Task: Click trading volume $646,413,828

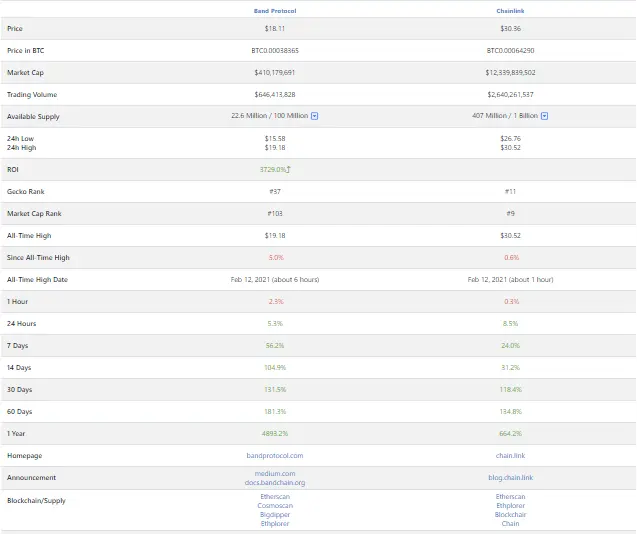Action: [275, 94]
